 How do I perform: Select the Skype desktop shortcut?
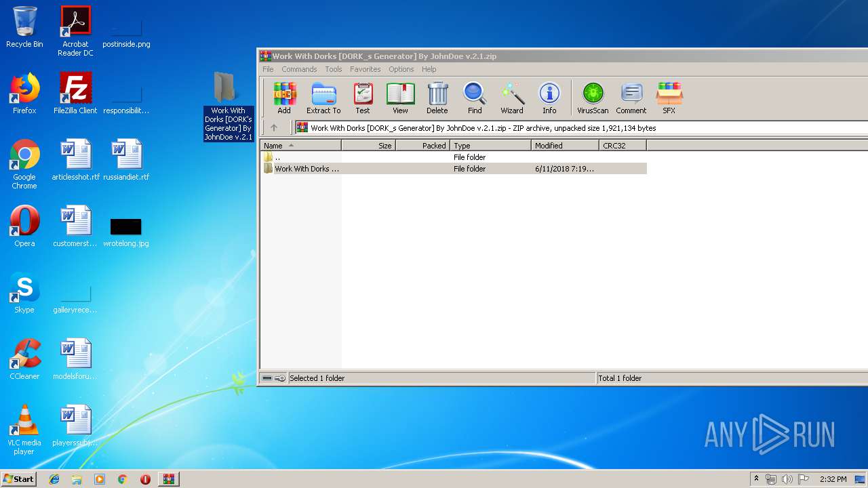point(24,293)
